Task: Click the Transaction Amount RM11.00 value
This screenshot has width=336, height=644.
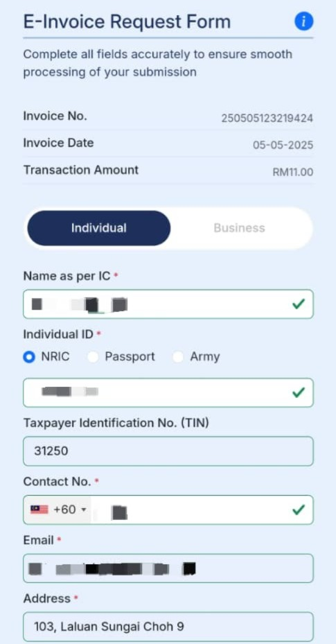Action: (x=293, y=172)
